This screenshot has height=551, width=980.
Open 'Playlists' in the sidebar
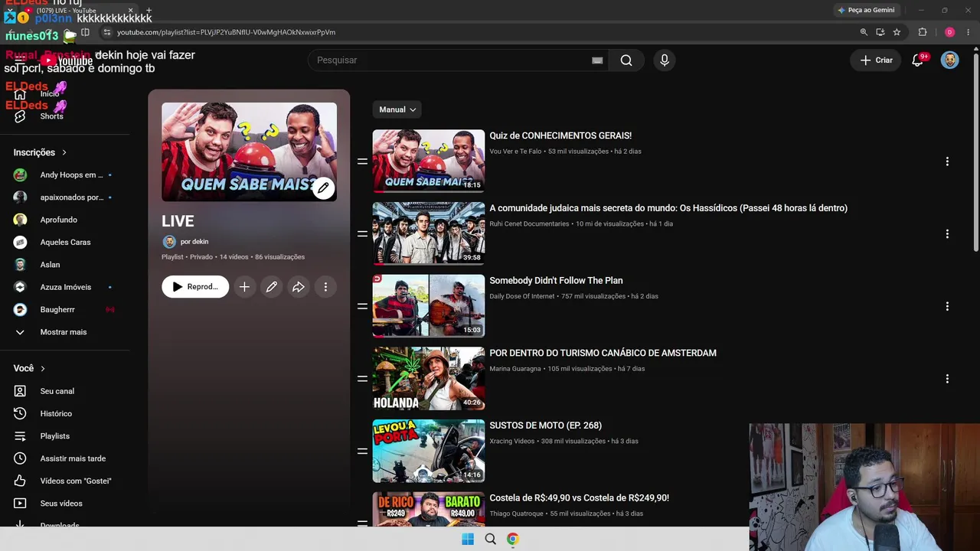click(x=64, y=436)
